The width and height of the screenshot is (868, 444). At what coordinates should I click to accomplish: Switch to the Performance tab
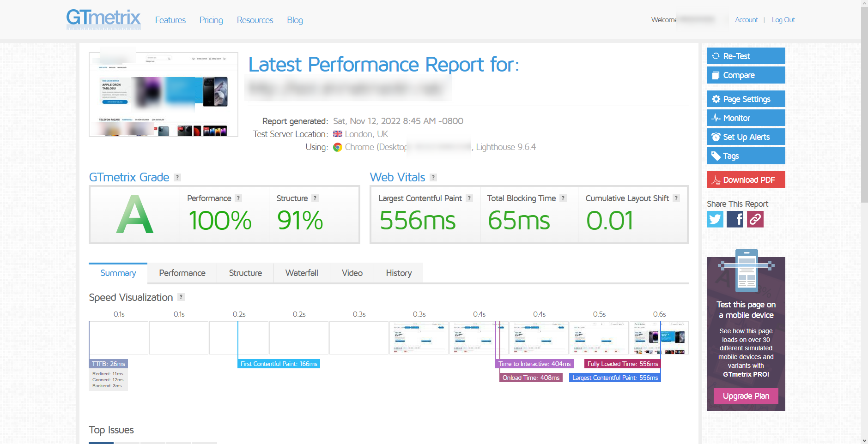pos(182,273)
